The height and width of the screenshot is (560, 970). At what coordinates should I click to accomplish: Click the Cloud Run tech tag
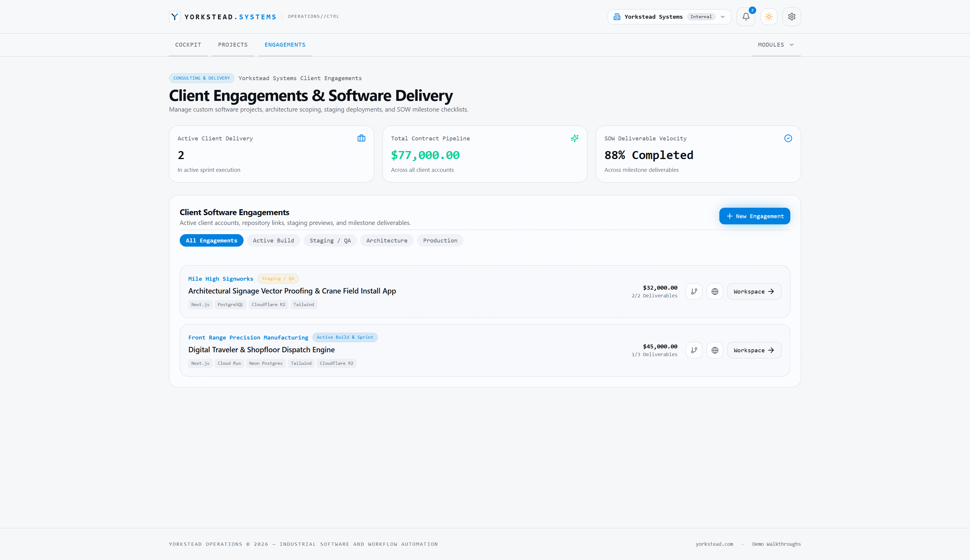pos(229,364)
